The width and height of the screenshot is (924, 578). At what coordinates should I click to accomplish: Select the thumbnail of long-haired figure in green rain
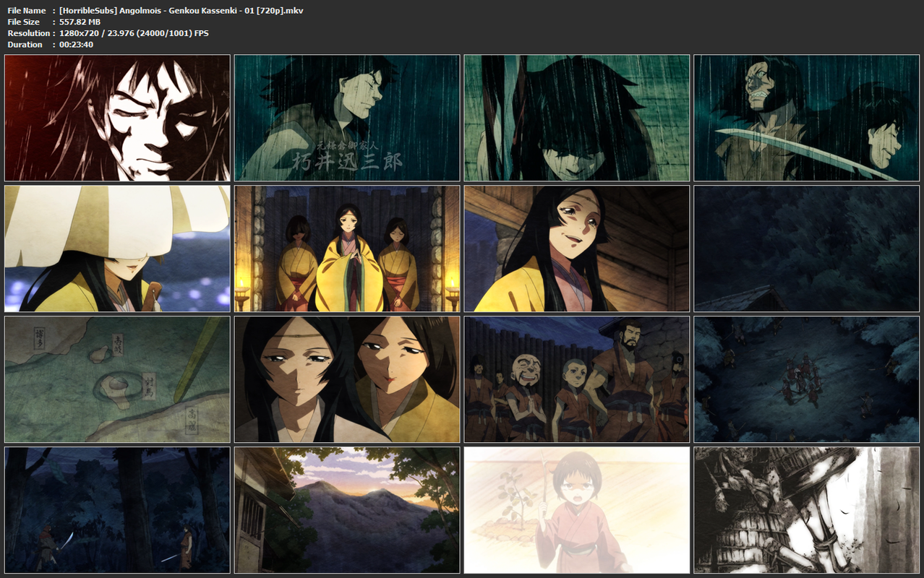[x=577, y=118]
